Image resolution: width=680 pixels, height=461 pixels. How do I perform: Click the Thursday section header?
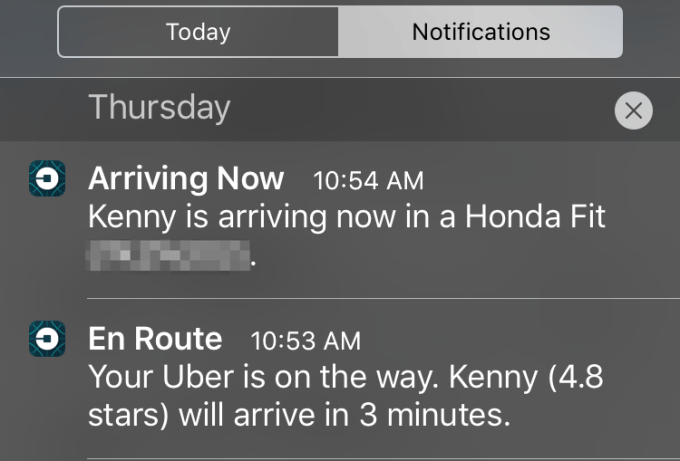159,107
